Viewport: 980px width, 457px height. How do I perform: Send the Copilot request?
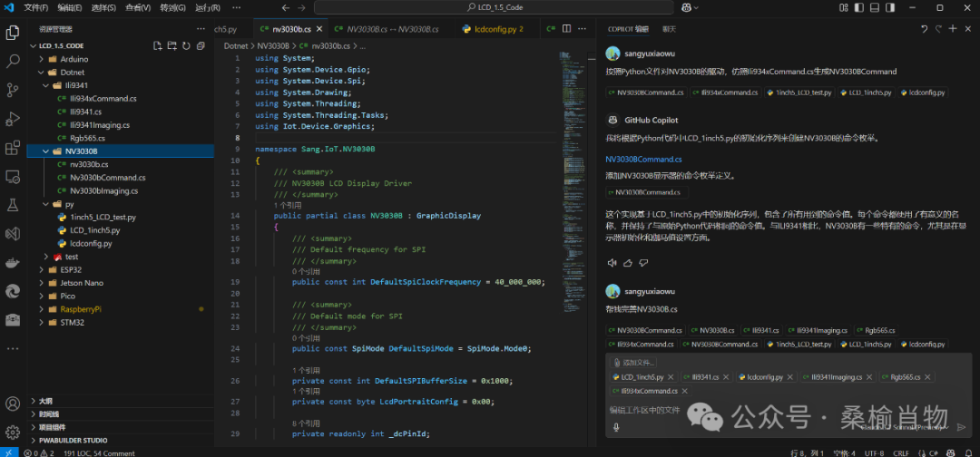point(961,427)
